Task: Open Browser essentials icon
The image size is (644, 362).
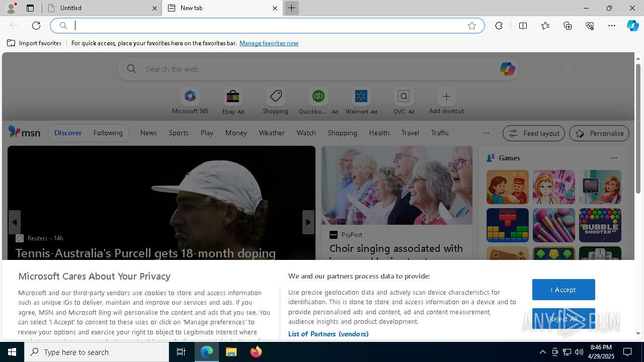Action: (x=590, y=26)
